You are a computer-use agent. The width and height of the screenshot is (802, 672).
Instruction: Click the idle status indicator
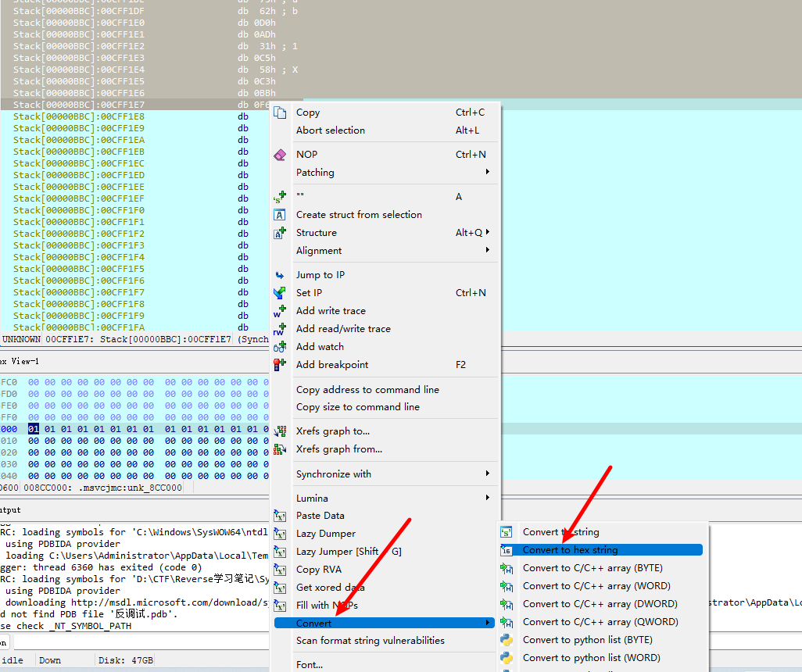click(x=13, y=660)
